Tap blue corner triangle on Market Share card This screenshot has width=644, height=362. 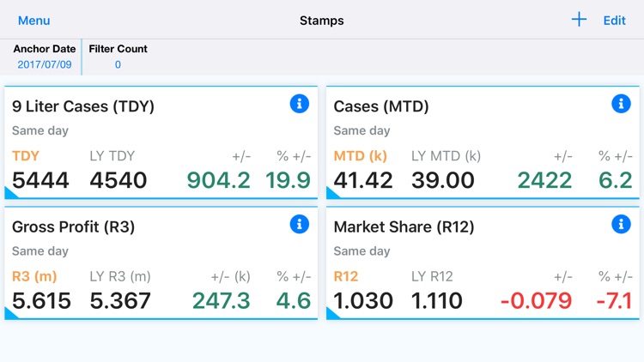pos(331,314)
